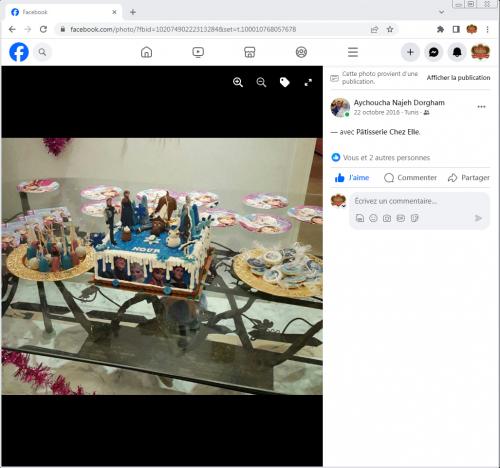Click the Partager share button
This screenshot has height=468, width=500.
[469, 178]
